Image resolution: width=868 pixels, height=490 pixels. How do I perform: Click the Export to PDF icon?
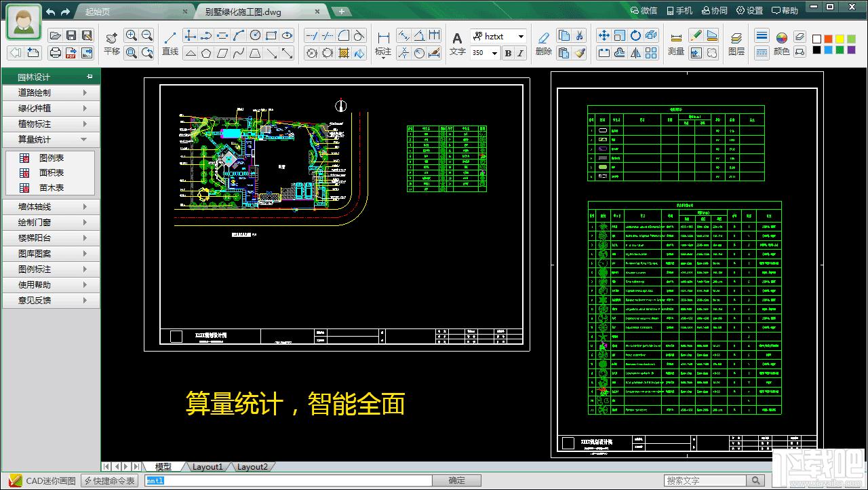[71, 53]
